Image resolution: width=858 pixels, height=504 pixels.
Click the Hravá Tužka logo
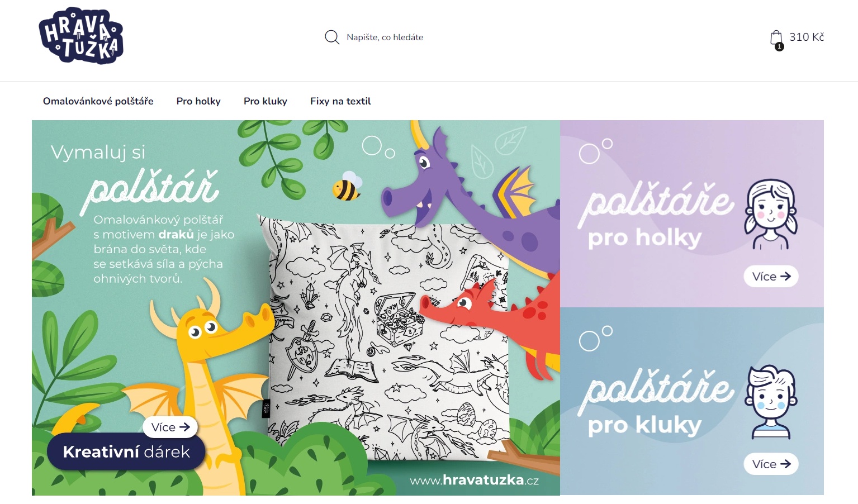[x=81, y=36]
